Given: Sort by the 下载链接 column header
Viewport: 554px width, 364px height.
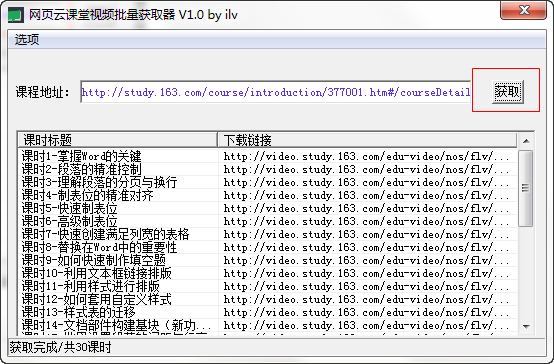Looking at the screenshot, I should point(367,140).
